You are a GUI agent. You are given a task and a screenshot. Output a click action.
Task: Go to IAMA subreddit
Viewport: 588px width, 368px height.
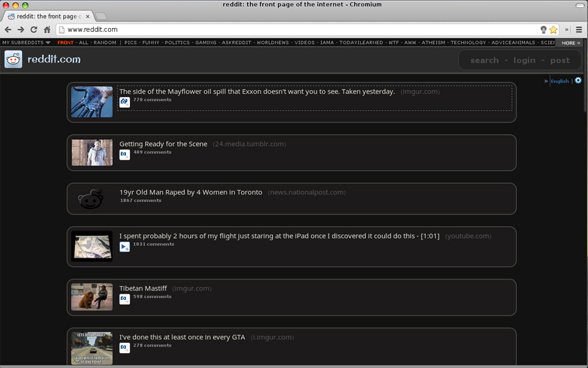(x=327, y=43)
